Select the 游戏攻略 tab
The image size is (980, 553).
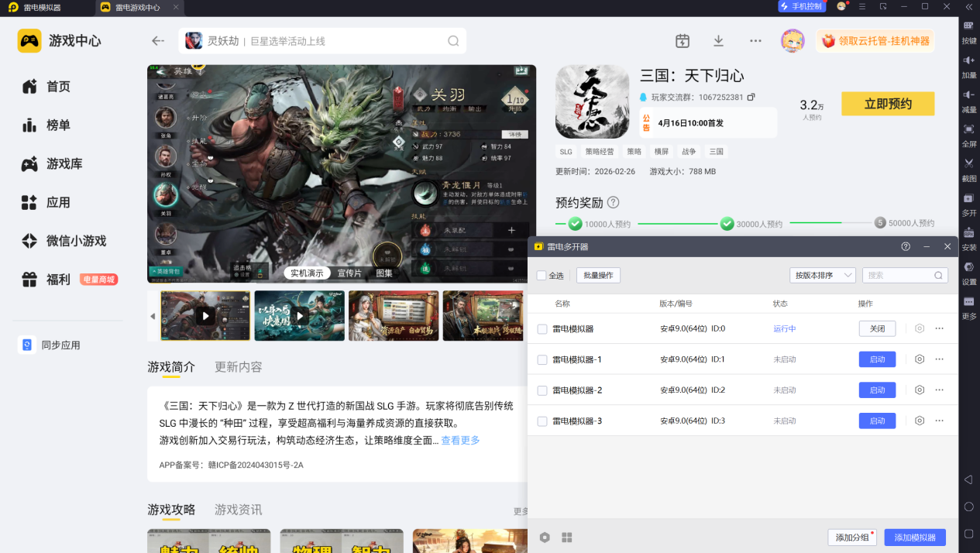tap(171, 510)
